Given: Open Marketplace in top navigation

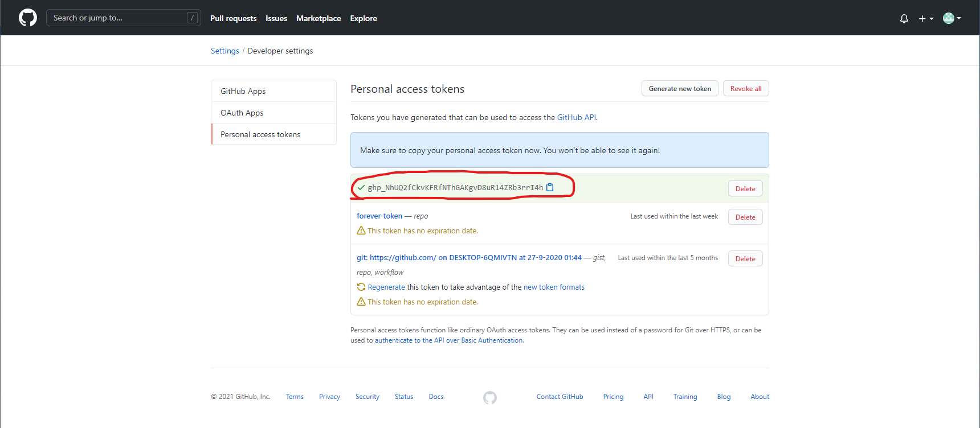Looking at the screenshot, I should click(318, 18).
